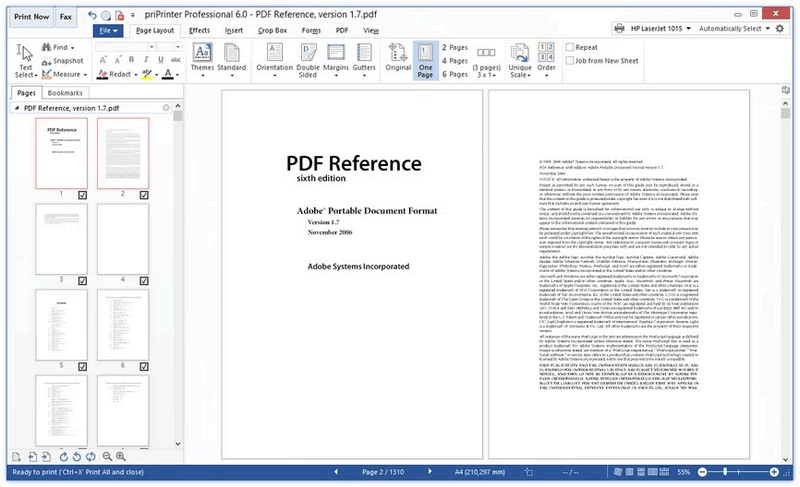800x487 pixels.
Task: Click the zoom plus button in status bar
Action: click(x=774, y=472)
